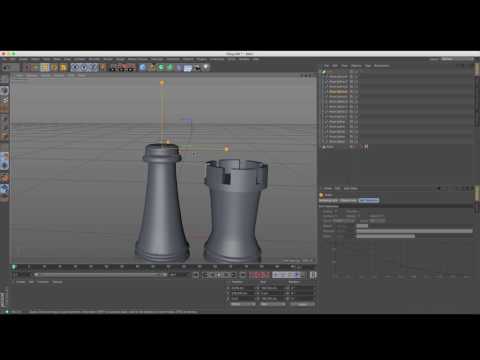
Task: Open the Cameras menu in the viewport
Action: 32,76
